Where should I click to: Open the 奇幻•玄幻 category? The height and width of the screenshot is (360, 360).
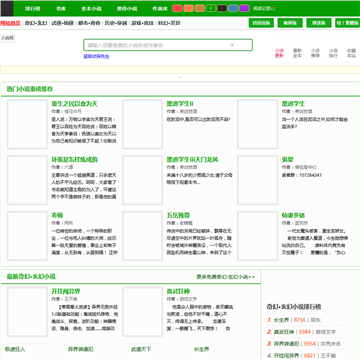point(36,23)
